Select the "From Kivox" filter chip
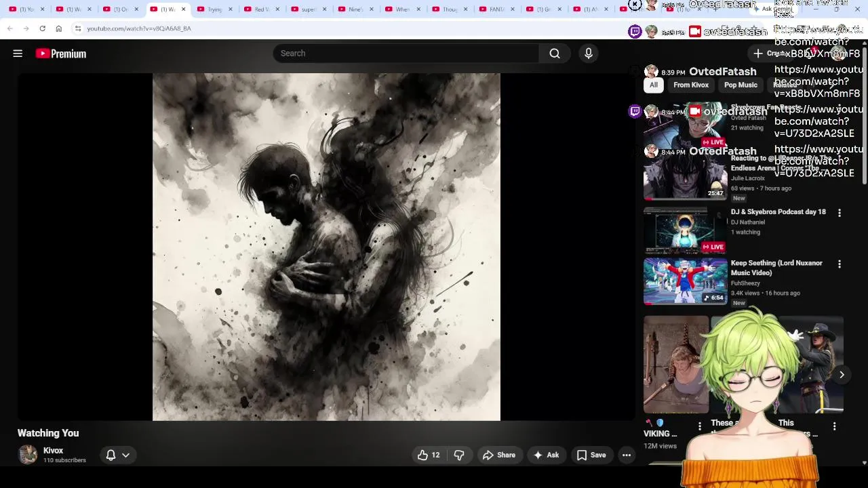The image size is (868, 488). point(691,85)
